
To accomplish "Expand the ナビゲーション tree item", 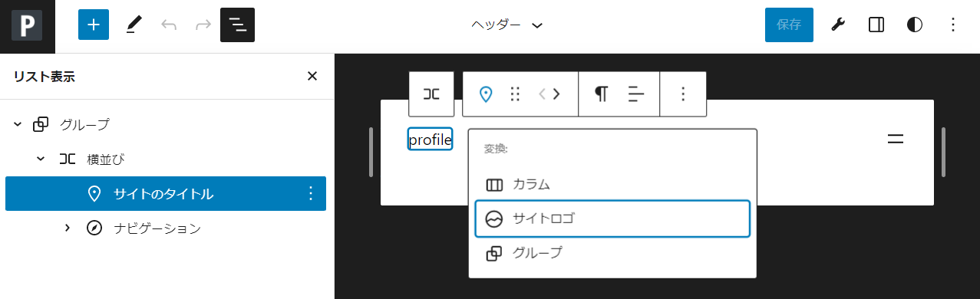I will coord(68,228).
